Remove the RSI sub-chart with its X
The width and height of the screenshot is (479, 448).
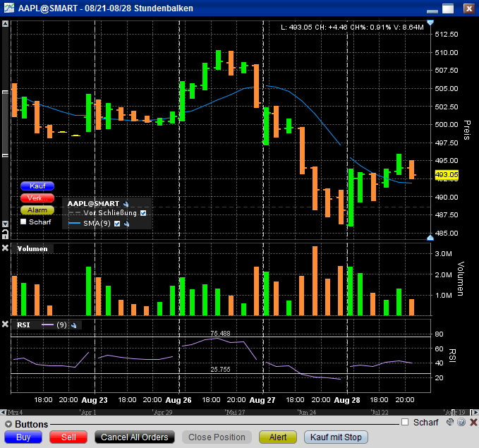[5, 324]
